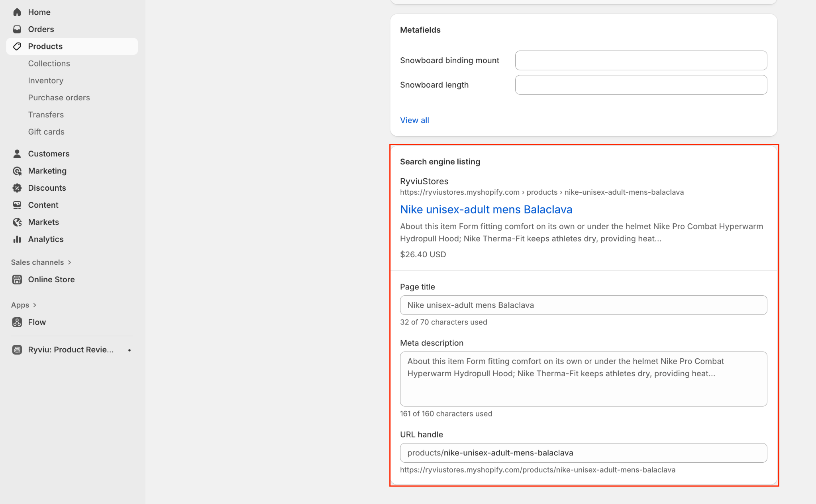Click the Analytics bar chart icon
Viewport: 816px width, 504px height.
(x=17, y=239)
